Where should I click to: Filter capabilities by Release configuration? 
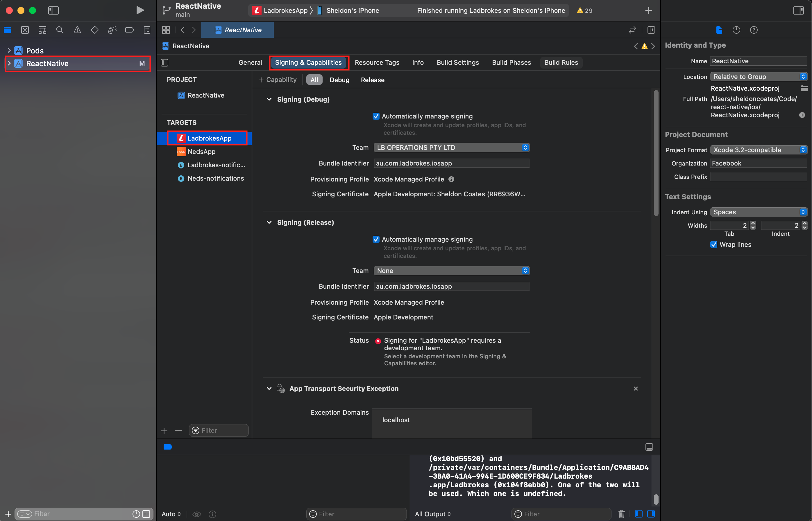[372, 80]
